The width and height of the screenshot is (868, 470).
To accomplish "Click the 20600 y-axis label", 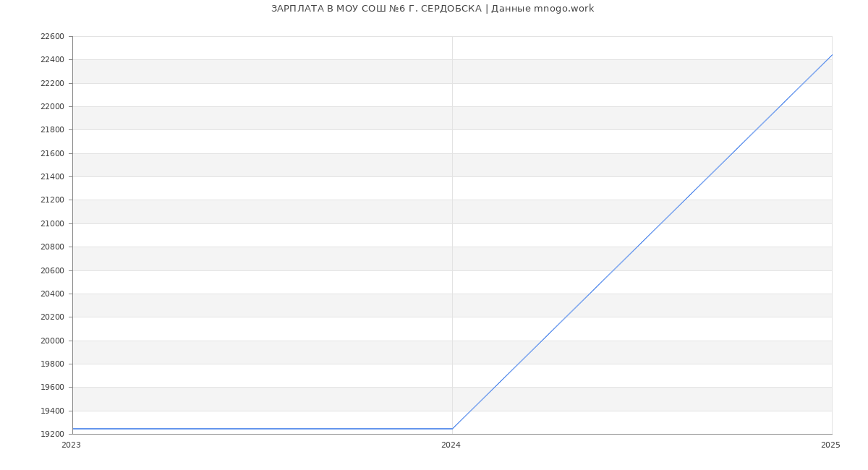I will point(52,271).
